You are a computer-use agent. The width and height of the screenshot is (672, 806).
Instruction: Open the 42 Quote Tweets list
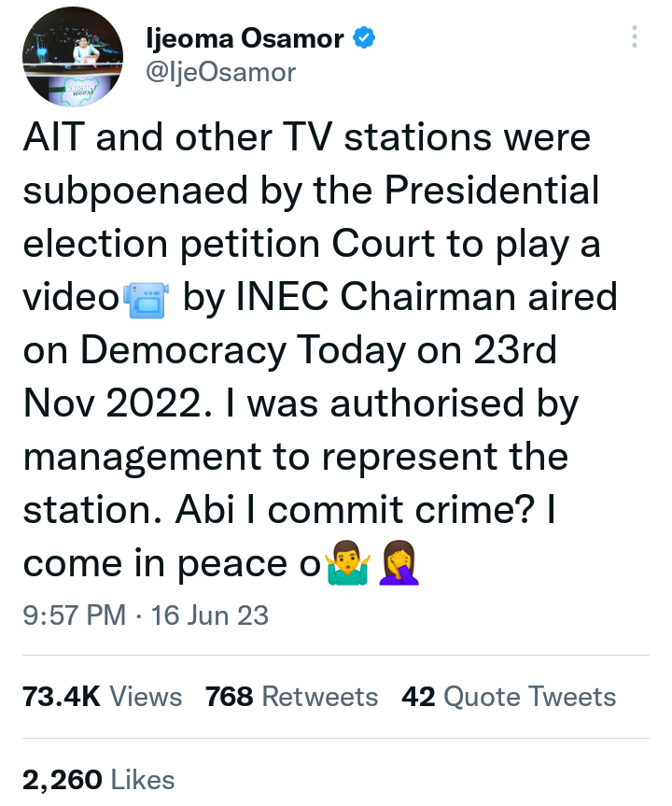509,697
